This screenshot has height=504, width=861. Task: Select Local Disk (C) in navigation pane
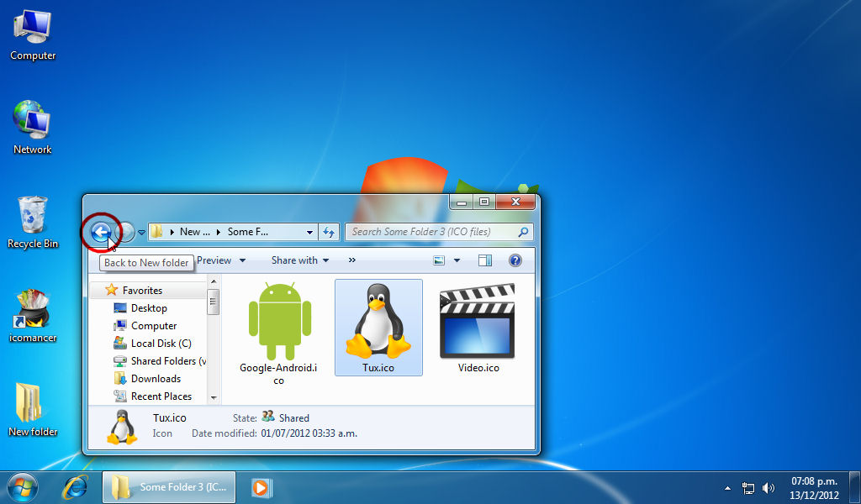click(x=161, y=344)
